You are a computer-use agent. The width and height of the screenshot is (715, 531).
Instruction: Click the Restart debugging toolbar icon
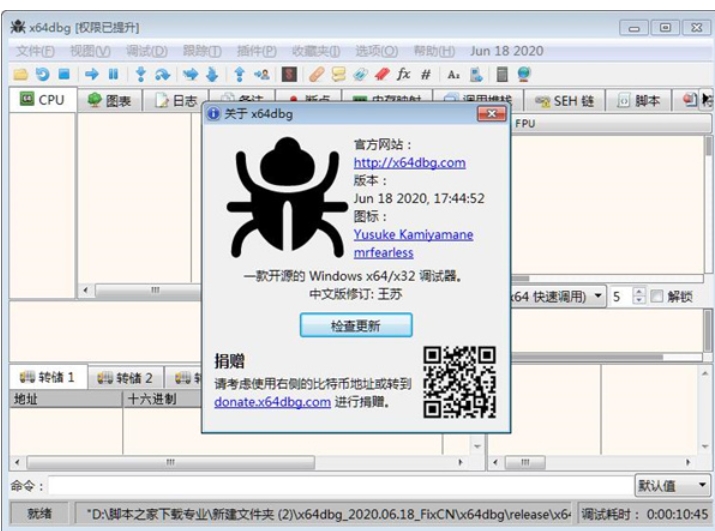tap(42, 74)
